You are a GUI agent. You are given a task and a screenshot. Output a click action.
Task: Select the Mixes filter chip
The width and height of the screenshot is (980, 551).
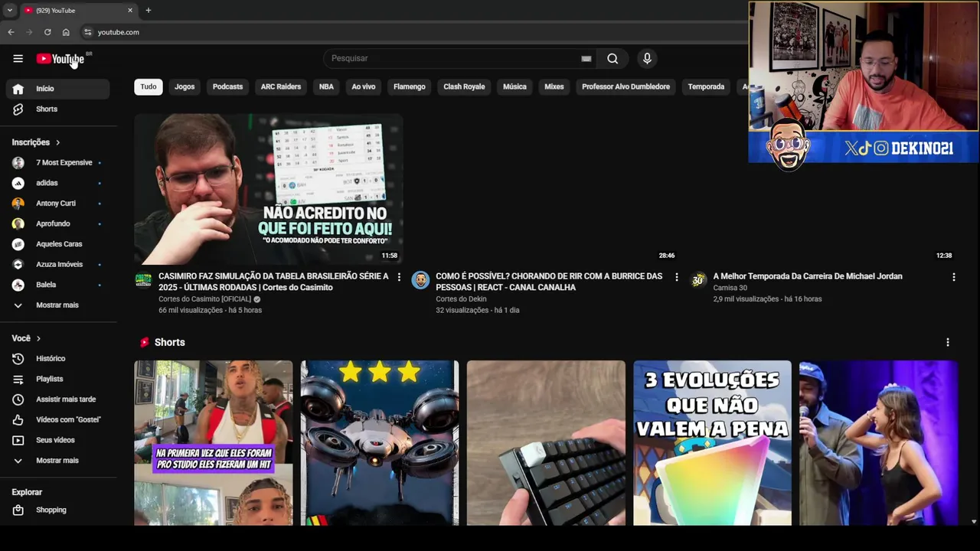coord(554,86)
